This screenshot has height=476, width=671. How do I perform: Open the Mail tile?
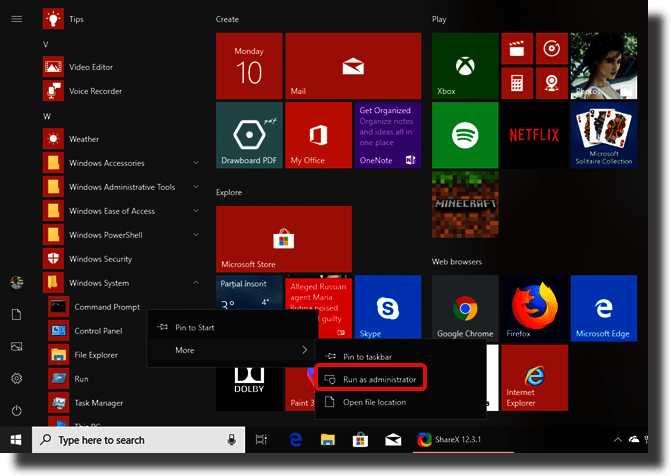(x=353, y=66)
